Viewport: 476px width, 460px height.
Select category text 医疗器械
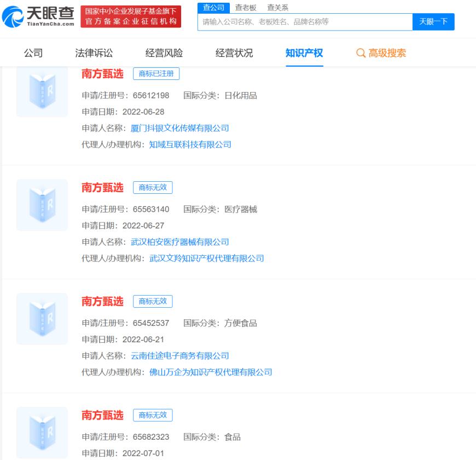click(241, 209)
